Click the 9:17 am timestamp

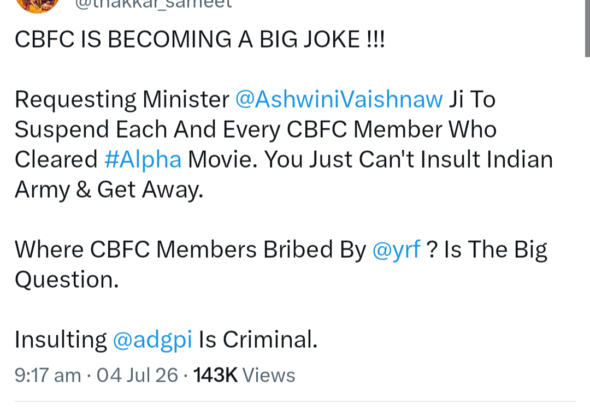coord(48,375)
